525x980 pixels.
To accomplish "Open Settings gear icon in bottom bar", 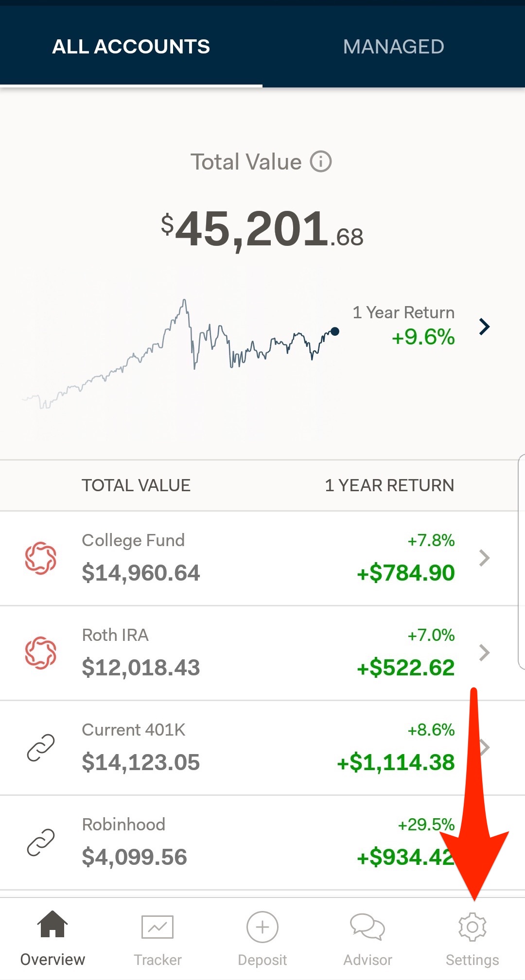I will coord(472,927).
